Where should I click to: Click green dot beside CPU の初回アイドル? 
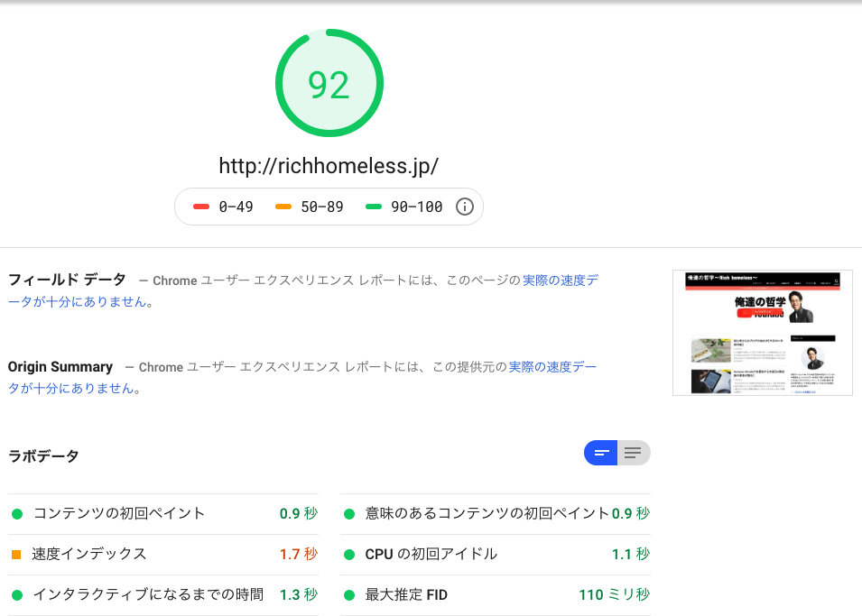pyautogui.click(x=348, y=555)
